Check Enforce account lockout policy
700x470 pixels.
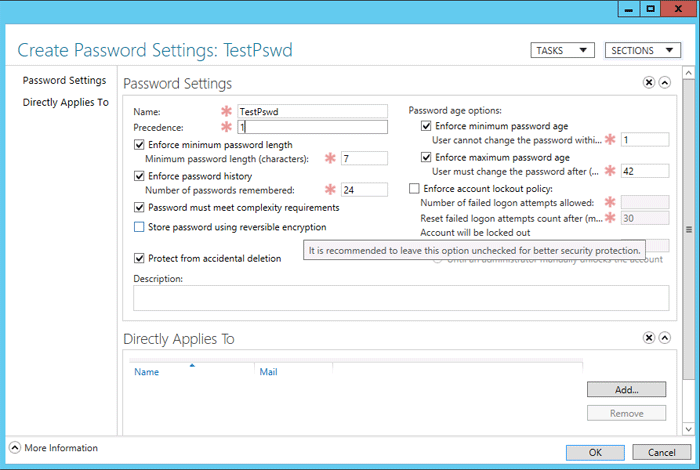tap(415, 188)
